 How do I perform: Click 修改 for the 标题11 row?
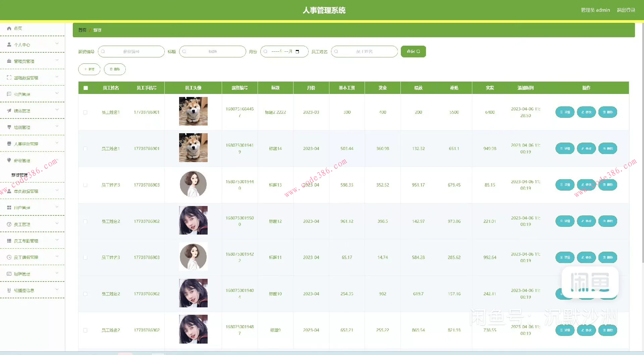click(x=586, y=257)
